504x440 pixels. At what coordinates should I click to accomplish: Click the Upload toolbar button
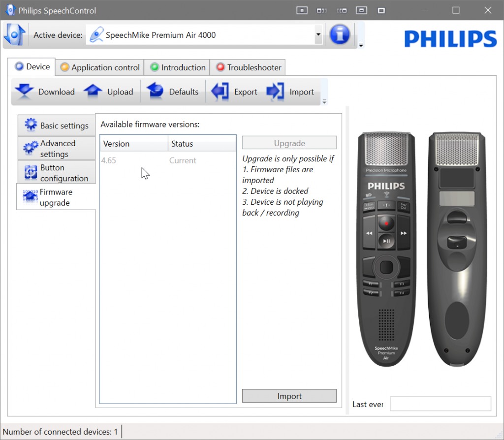click(x=108, y=92)
